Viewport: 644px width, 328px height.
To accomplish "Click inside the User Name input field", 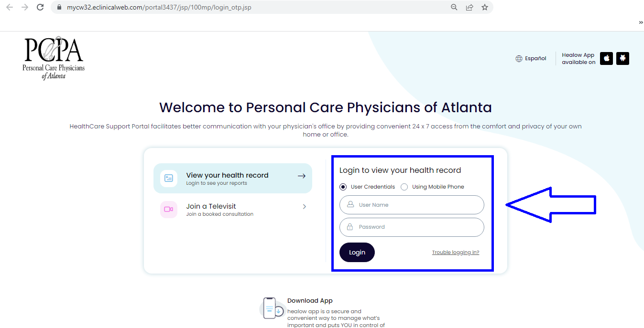I will pos(411,204).
